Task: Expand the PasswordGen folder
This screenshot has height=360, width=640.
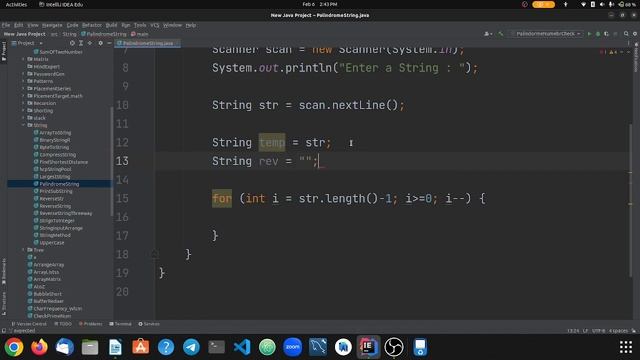Action: [x=23, y=74]
